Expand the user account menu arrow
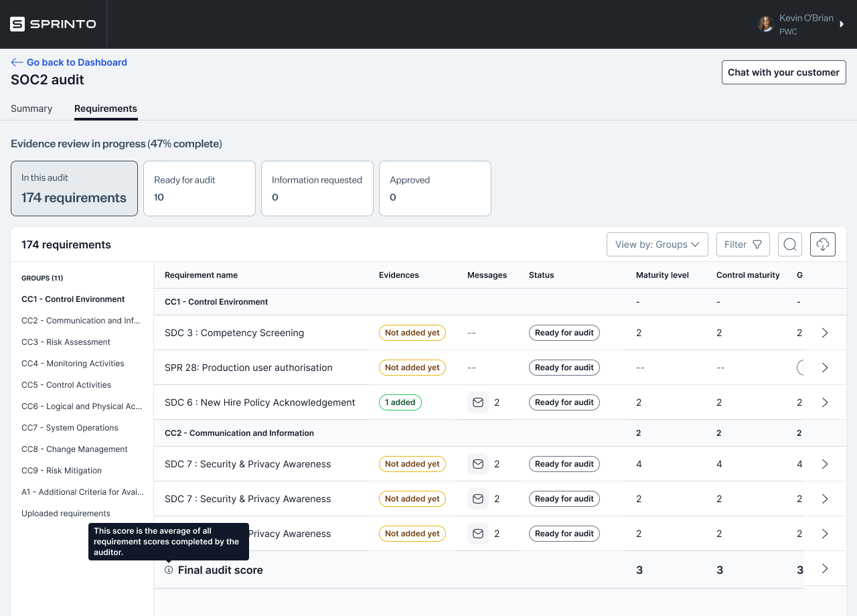Screen dimensions: 857x616 coord(842,24)
